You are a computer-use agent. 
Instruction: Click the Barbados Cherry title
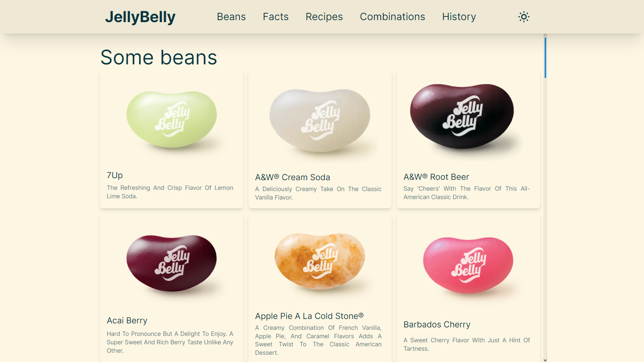tap(437, 325)
